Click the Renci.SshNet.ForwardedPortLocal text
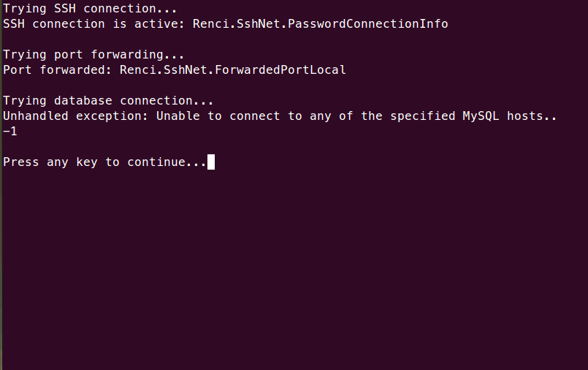Viewport: 588px width, 370px height. coord(232,70)
